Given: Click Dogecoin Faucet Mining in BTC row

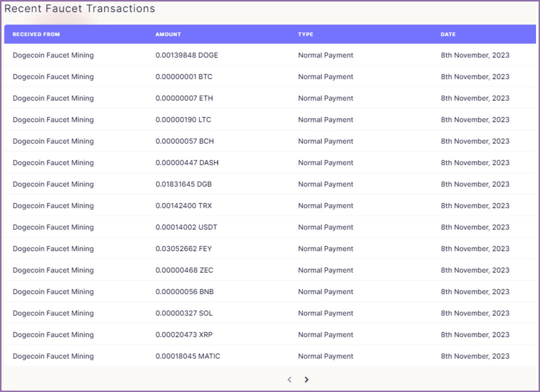Looking at the screenshot, I should [x=53, y=77].
